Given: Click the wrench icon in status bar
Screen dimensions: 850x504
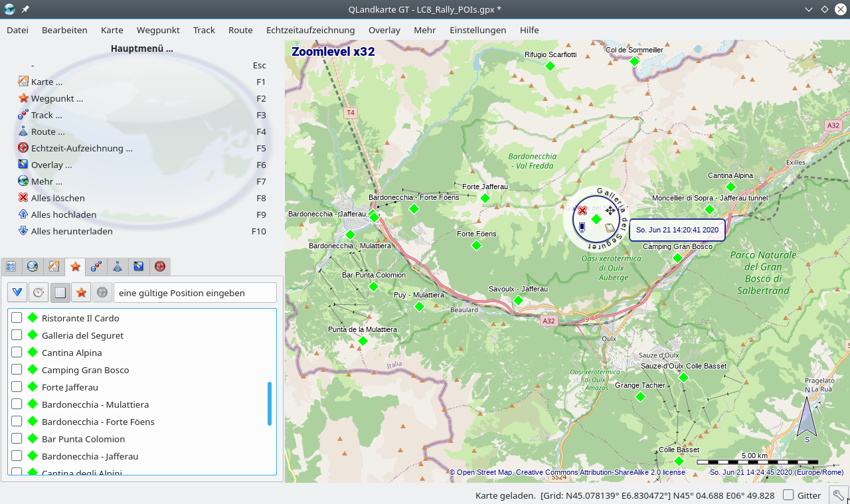Looking at the screenshot, I should point(838,495).
